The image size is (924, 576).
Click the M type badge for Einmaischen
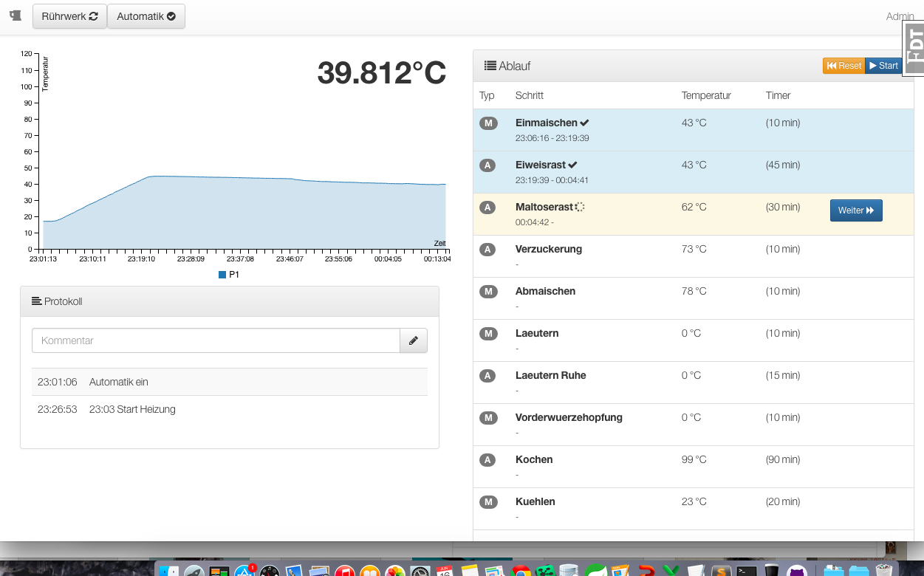[488, 123]
